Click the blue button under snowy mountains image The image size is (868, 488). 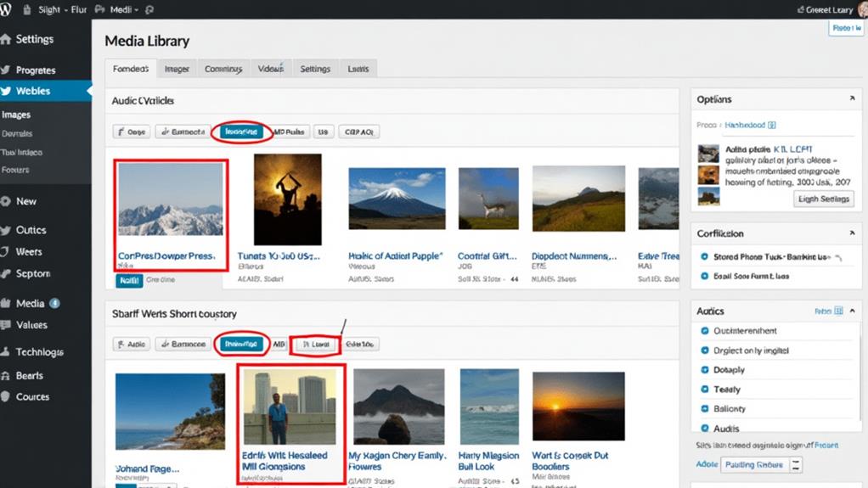(130, 281)
